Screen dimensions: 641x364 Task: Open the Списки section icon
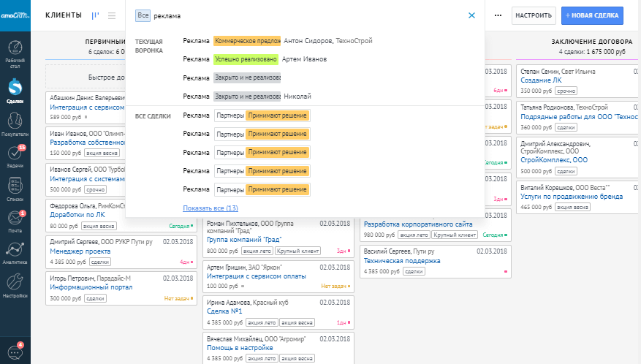(15, 189)
